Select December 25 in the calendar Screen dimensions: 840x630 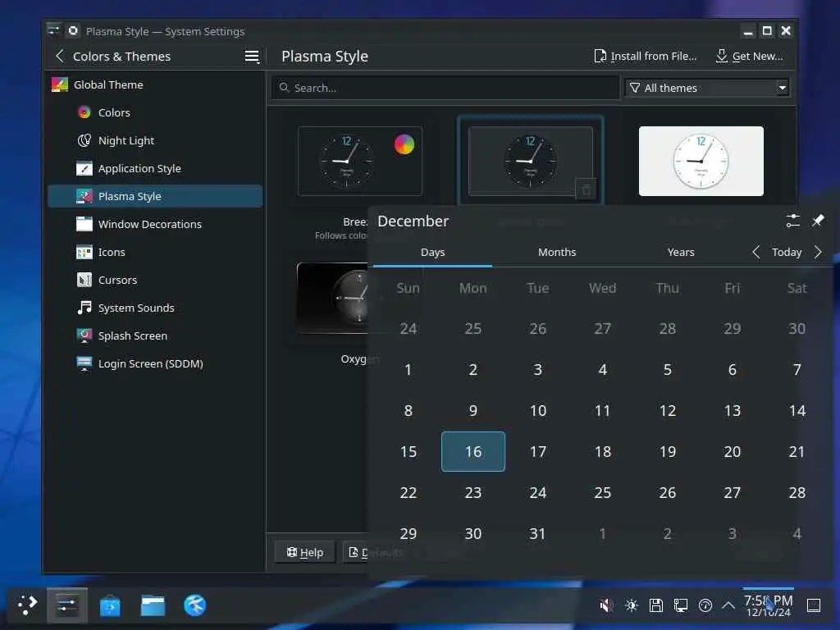(x=603, y=493)
